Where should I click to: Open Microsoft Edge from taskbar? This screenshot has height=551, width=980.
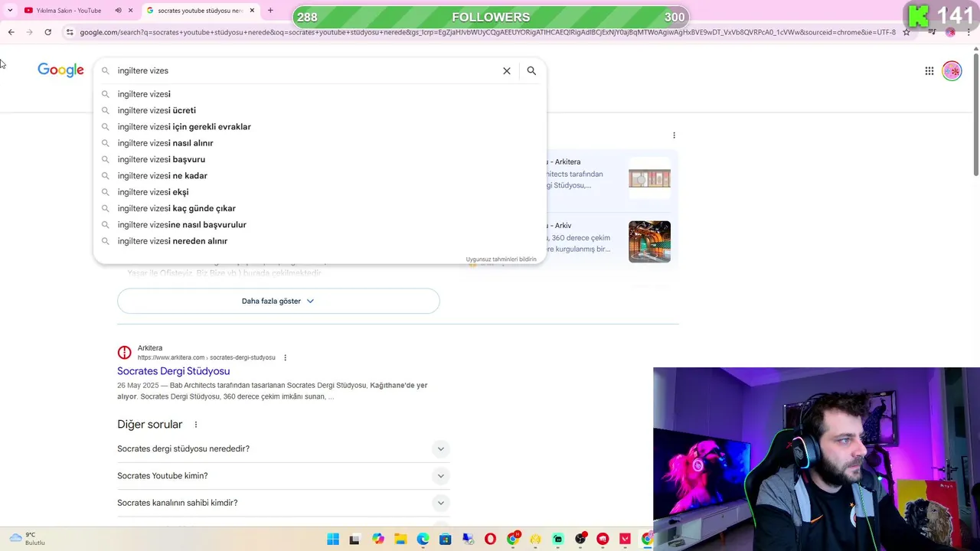423,539
